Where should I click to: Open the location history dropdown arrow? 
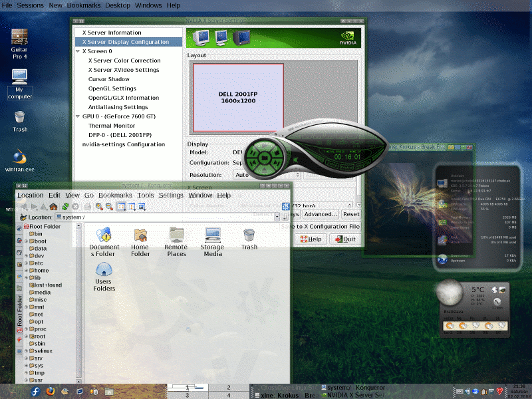click(x=277, y=217)
